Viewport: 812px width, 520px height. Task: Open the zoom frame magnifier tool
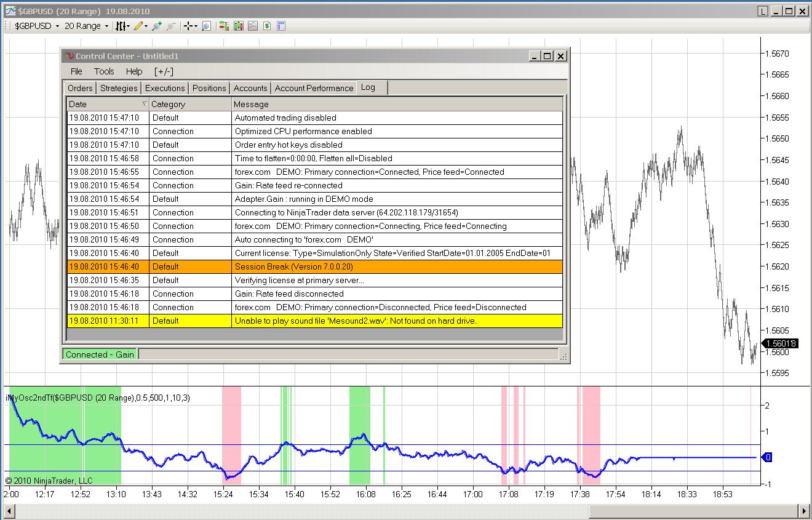[x=207, y=26]
